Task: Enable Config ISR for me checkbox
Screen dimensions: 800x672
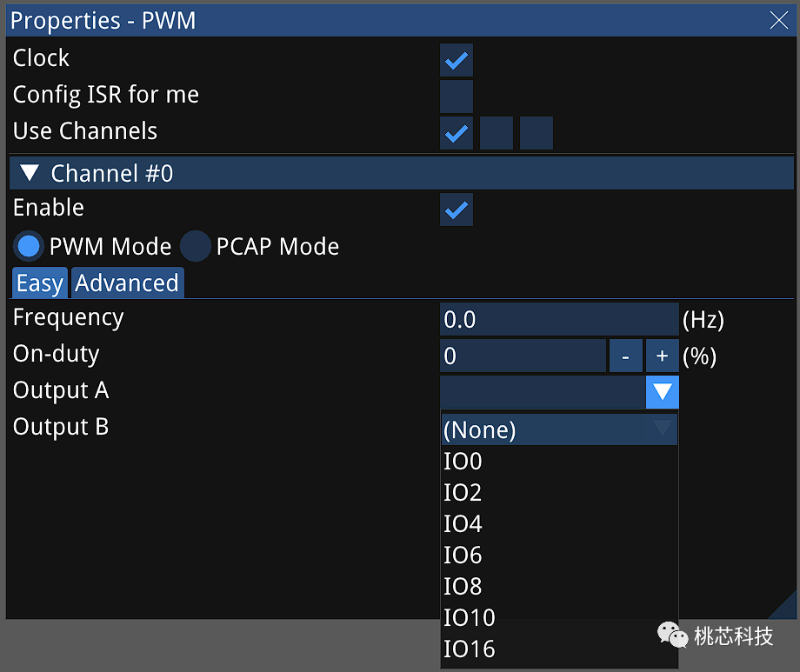Action: (457, 96)
